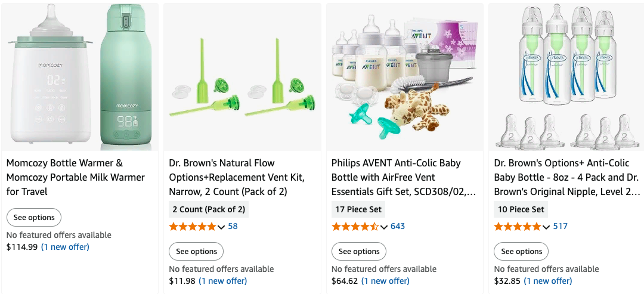Click the Dr. Brown's Options+ Anti-Colic Bottle title
This screenshot has height=294, width=644.
pyautogui.click(x=566, y=177)
